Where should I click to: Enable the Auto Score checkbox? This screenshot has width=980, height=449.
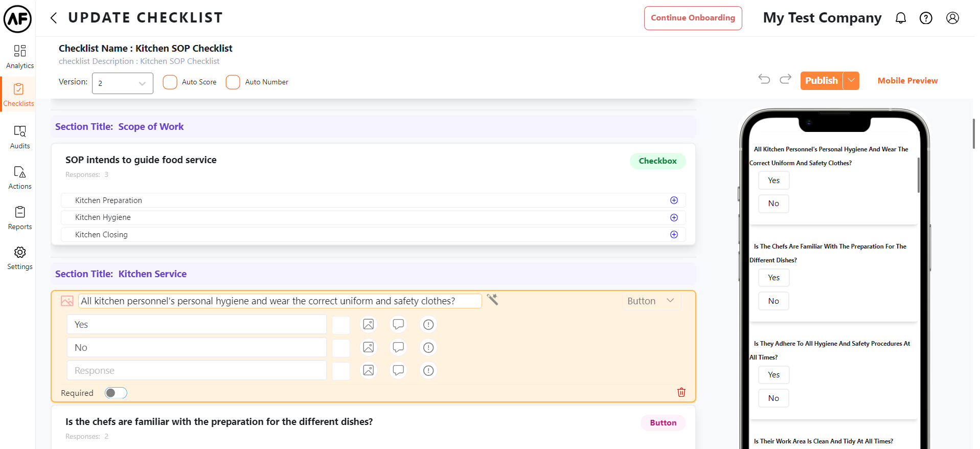[x=170, y=82]
